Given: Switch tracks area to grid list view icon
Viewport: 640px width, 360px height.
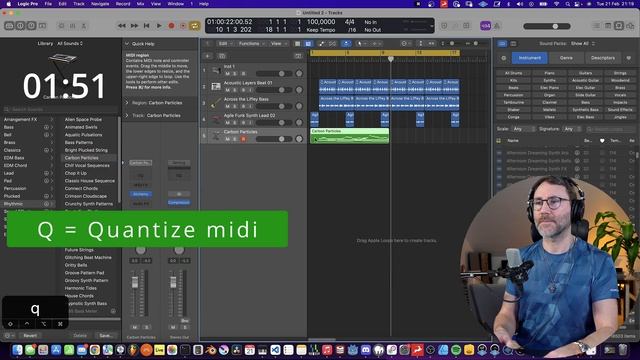Looking at the screenshot, I should [x=297, y=43].
